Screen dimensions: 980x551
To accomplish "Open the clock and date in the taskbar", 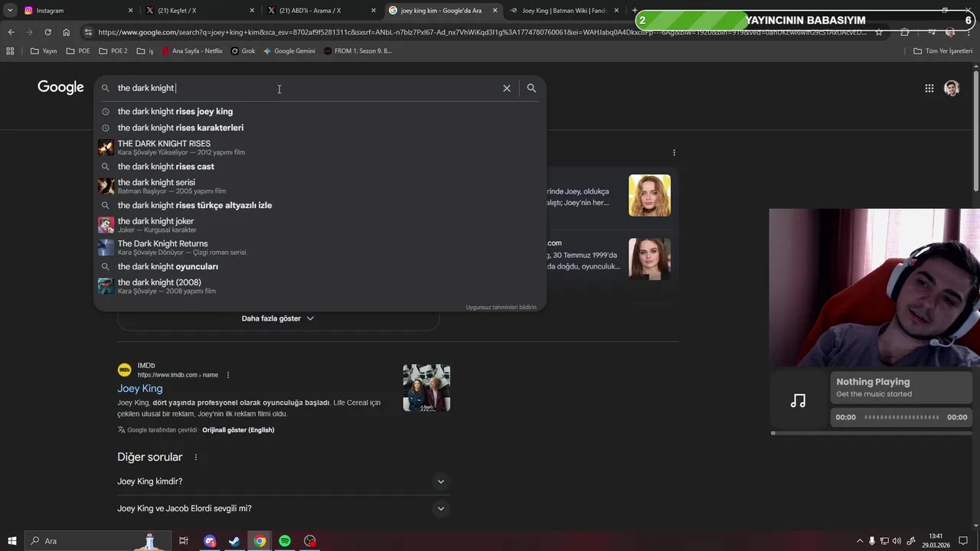I will [935, 541].
